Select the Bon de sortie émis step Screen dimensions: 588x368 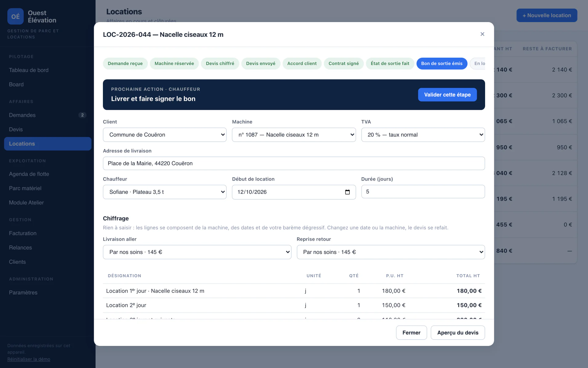point(442,63)
